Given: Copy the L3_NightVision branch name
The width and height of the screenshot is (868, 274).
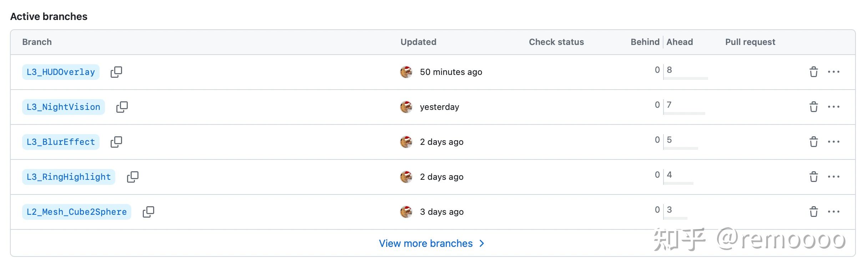Looking at the screenshot, I should click(122, 107).
